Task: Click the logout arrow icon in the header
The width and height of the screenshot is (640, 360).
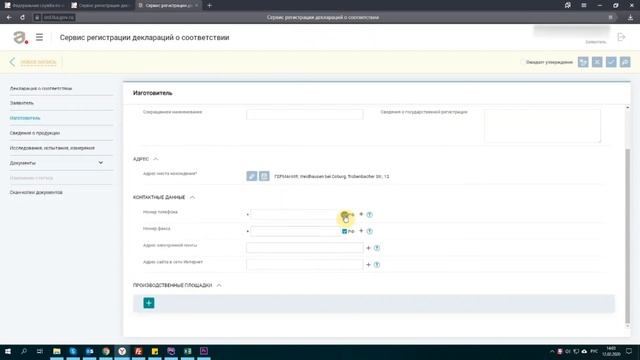Action: pos(621,37)
